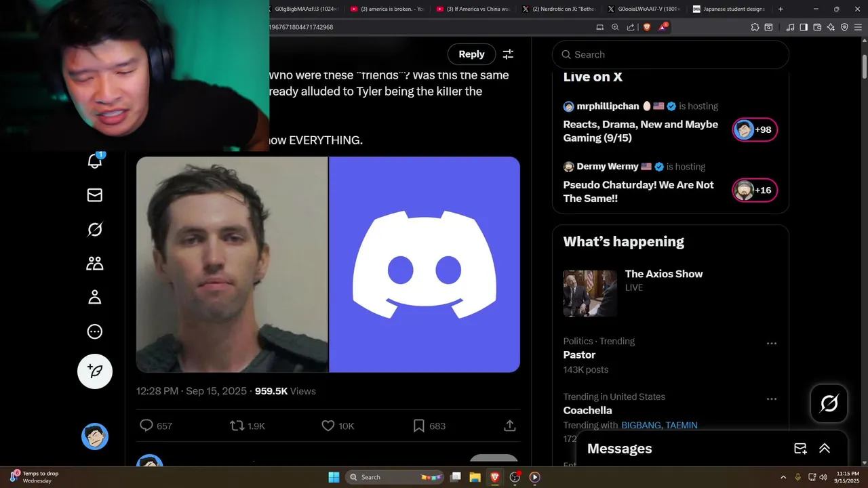This screenshot has width=868, height=488.
Task: Open the mugshot photo in post
Action: pos(232,264)
